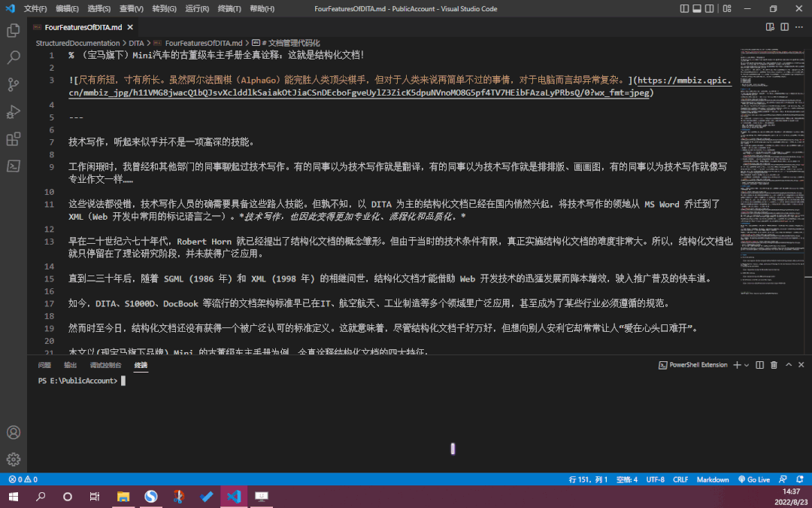Open the 文件(F) menu
This screenshot has height=508, width=812.
click(x=35, y=9)
